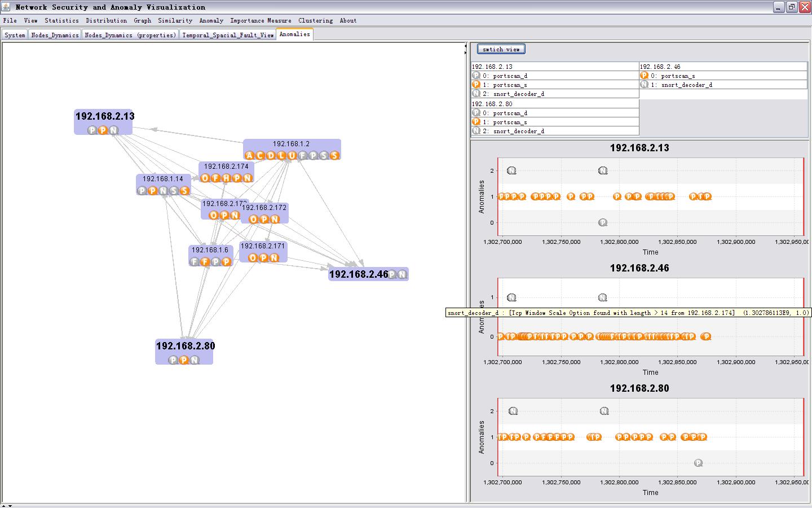The height and width of the screenshot is (508, 812).
Task: Click orange H icon on node 192.168.2.174
Action: (x=226, y=178)
